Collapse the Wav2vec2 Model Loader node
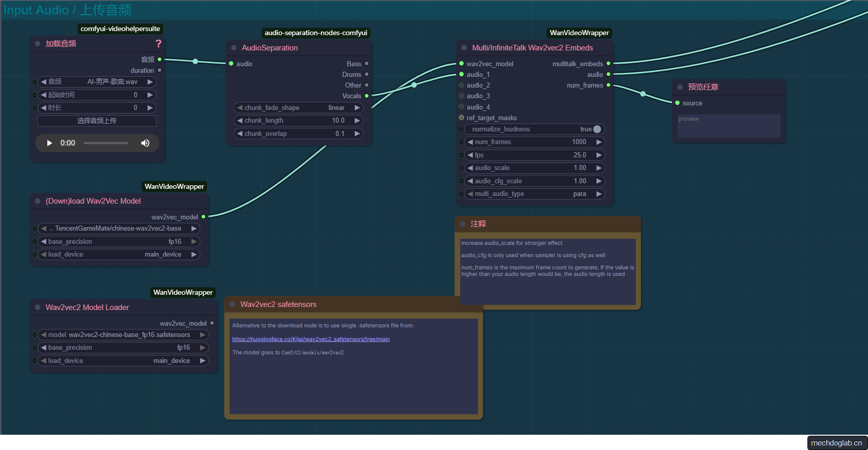Screen dimensions: 868x450 38,307
